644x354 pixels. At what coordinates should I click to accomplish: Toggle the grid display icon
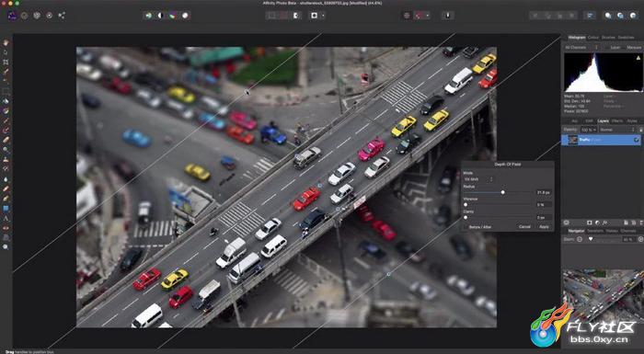point(407,16)
